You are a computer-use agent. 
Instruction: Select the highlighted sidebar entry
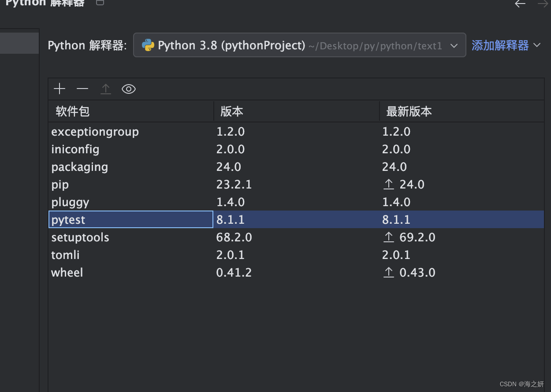19,43
